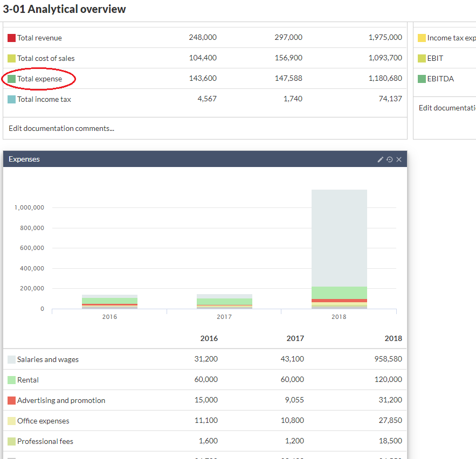Viewport: 476px width, 459px height.
Task: Select the circled Total expense row label
Action: (x=39, y=79)
